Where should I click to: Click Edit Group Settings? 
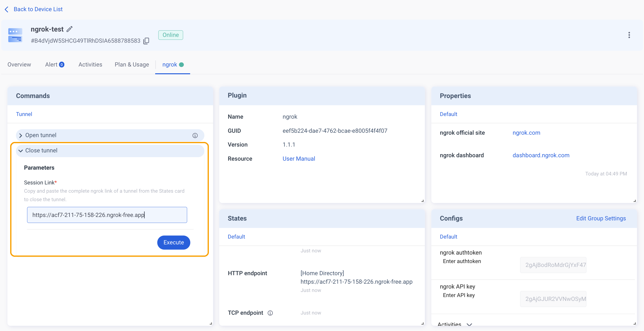[x=601, y=218]
